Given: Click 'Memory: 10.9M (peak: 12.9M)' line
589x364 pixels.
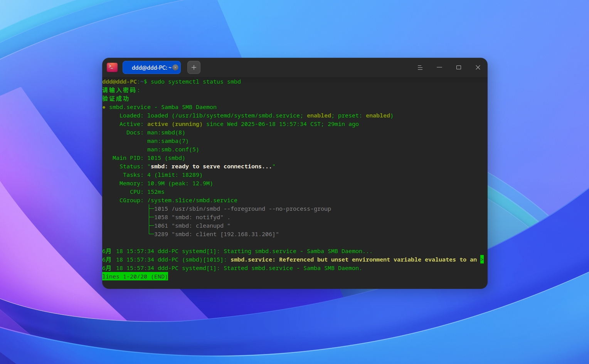Looking at the screenshot, I should (166, 183).
